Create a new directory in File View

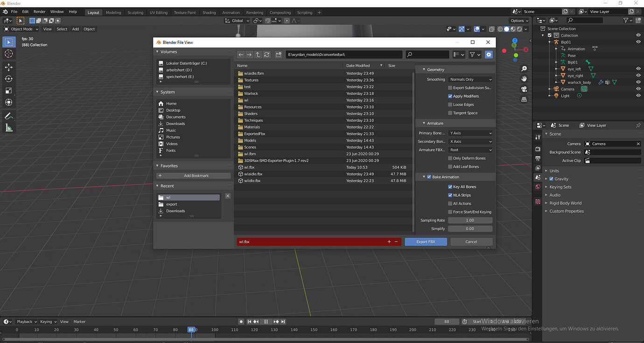(x=279, y=55)
